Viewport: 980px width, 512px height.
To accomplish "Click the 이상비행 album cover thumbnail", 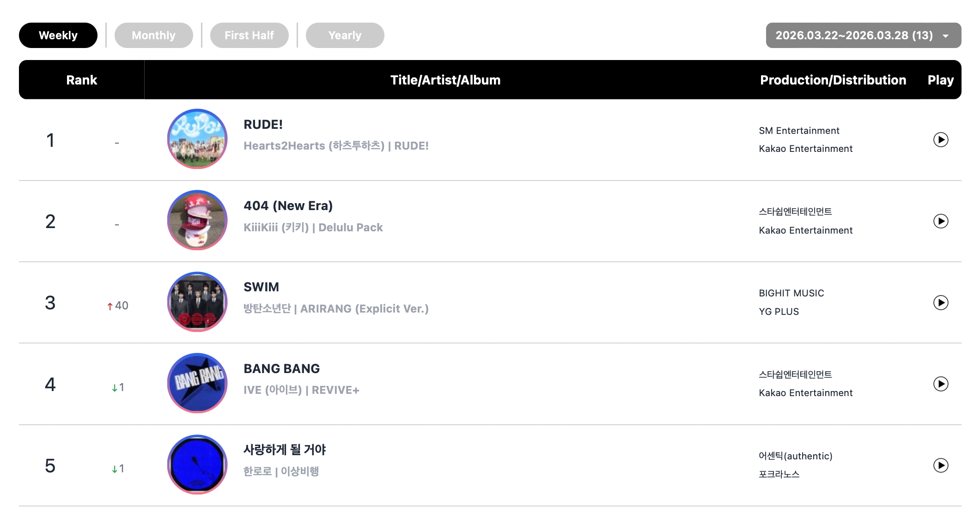I will click(x=197, y=464).
